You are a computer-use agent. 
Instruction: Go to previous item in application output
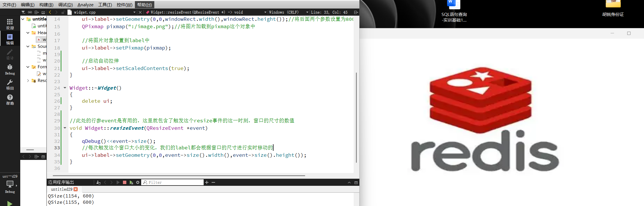tap(105, 182)
